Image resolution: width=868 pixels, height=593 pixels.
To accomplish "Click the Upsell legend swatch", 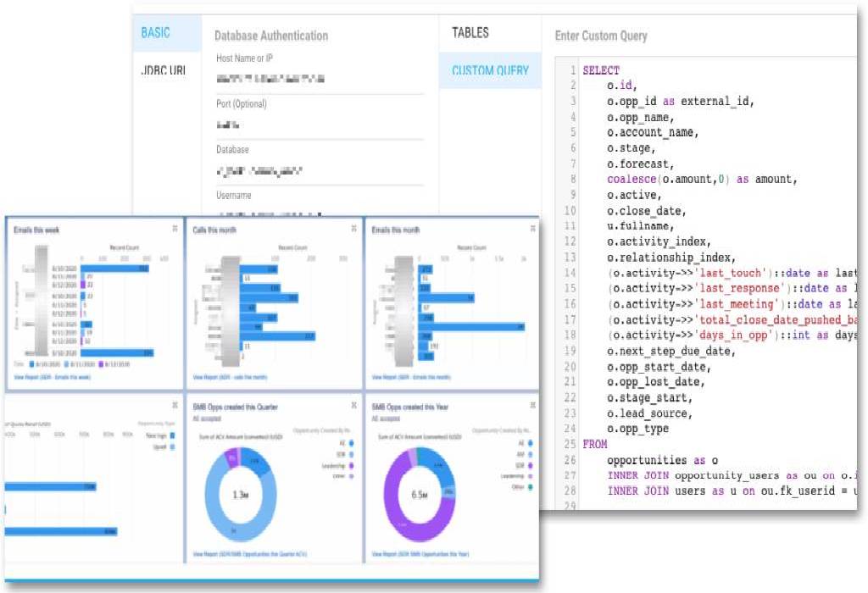I will (x=173, y=447).
